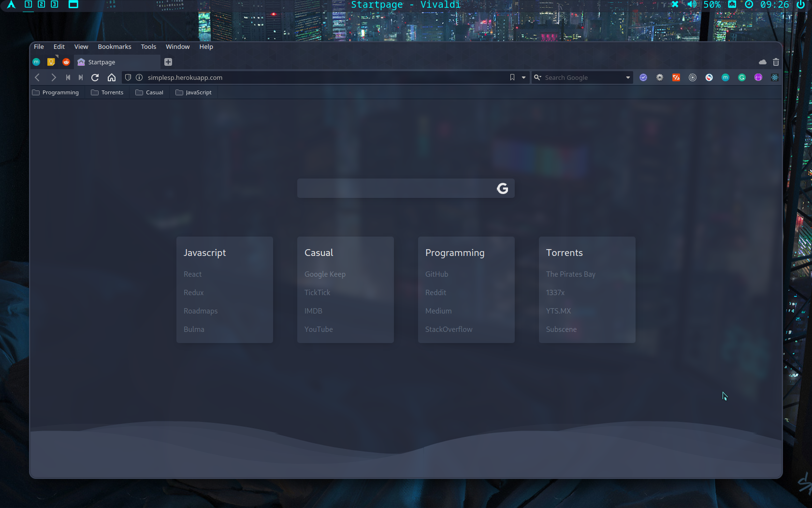
Task: Add a new tab with plus button
Action: 168,62
